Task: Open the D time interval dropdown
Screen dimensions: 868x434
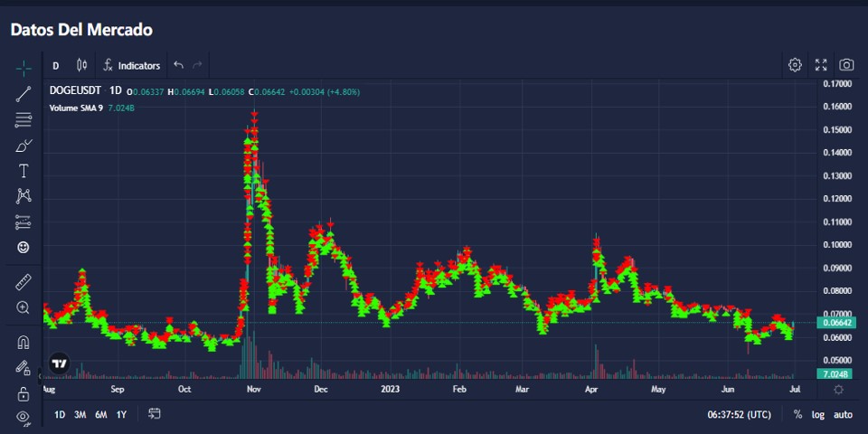Action: click(56, 65)
